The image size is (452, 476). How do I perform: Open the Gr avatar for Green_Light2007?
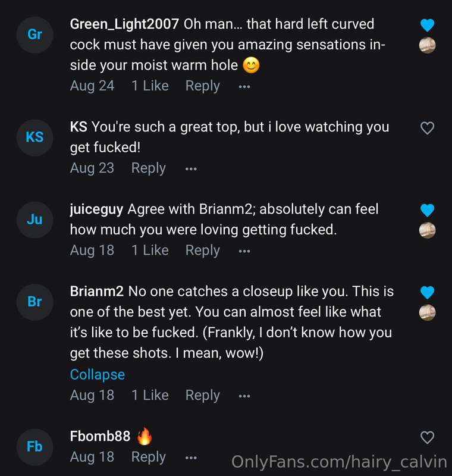pyautogui.click(x=35, y=35)
